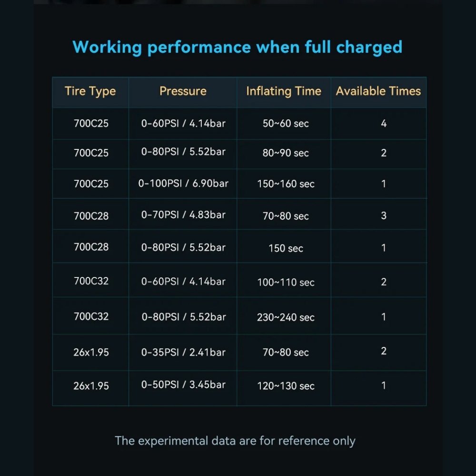Image resolution: width=476 pixels, height=476 pixels.
Task: Click the 26x1.95 cell in the 0-50PSI row
Action: (91, 386)
